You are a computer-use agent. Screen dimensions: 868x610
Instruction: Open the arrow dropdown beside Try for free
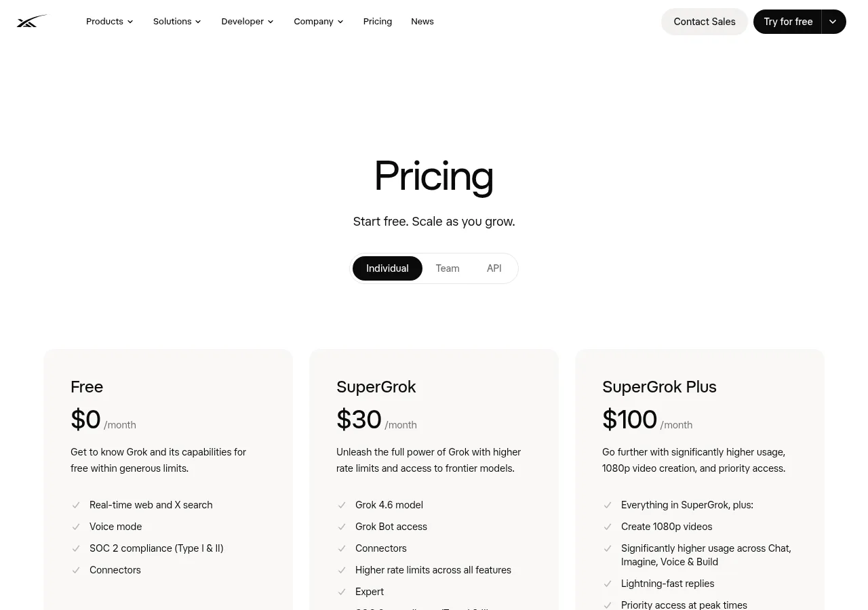(833, 22)
